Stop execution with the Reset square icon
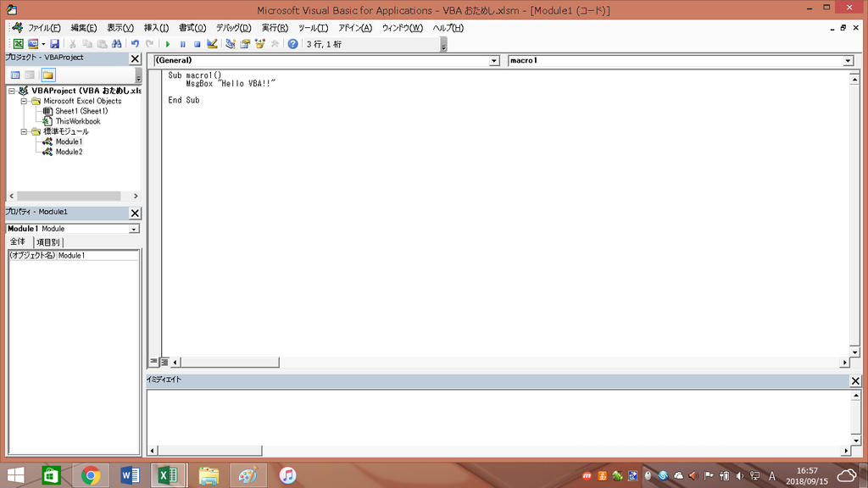868x488 pixels. point(197,44)
